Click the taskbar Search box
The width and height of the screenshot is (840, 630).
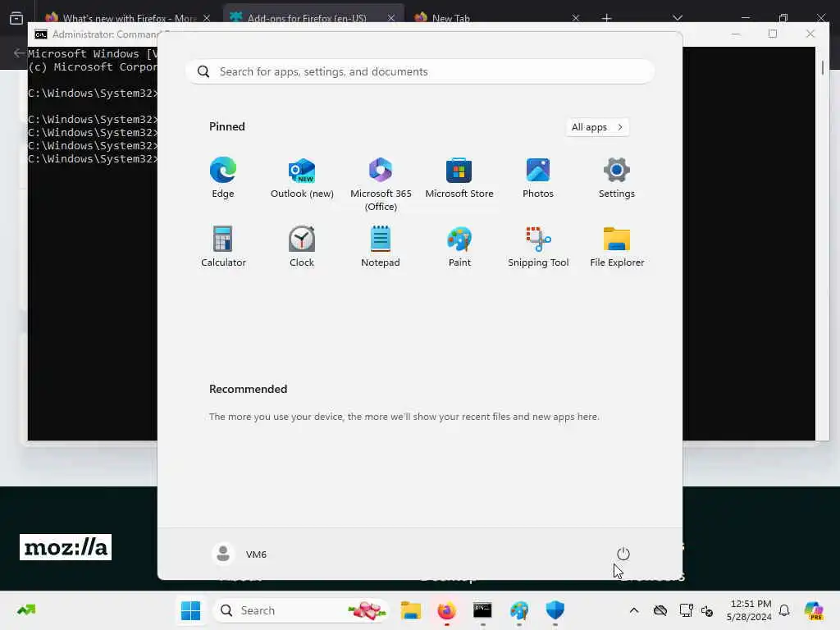pos(301,610)
